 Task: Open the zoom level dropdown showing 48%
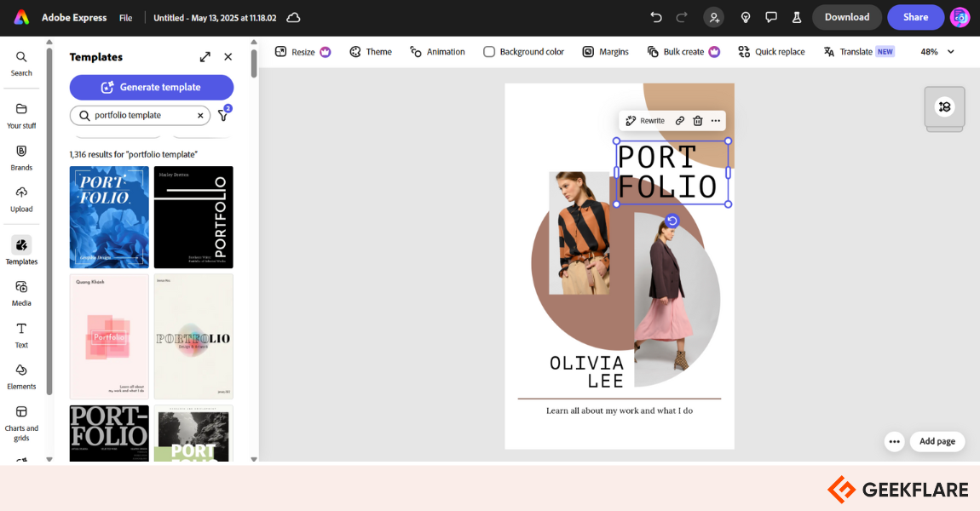[x=935, y=51]
